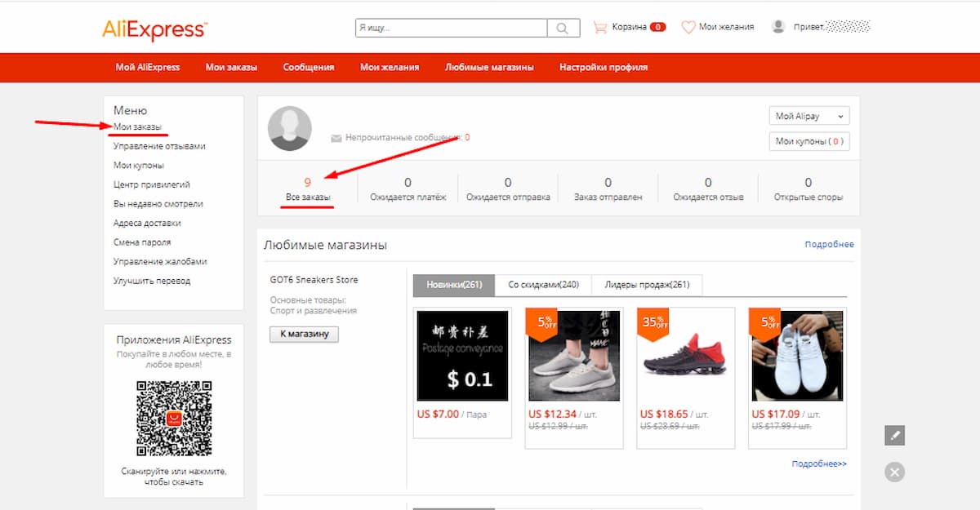The height and width of the screenshot is (510, 980).
Task: Open Сообщения in red navigation bar
Action: (309, 67)
